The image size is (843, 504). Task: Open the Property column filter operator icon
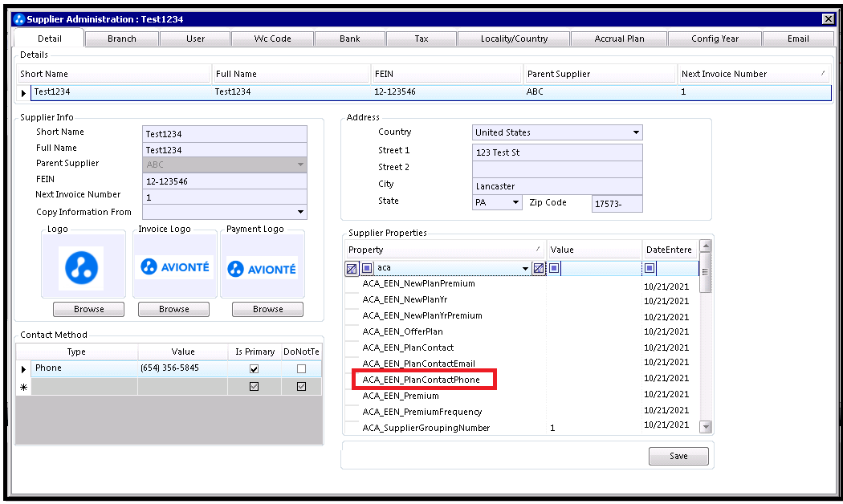tap(367, 268)
